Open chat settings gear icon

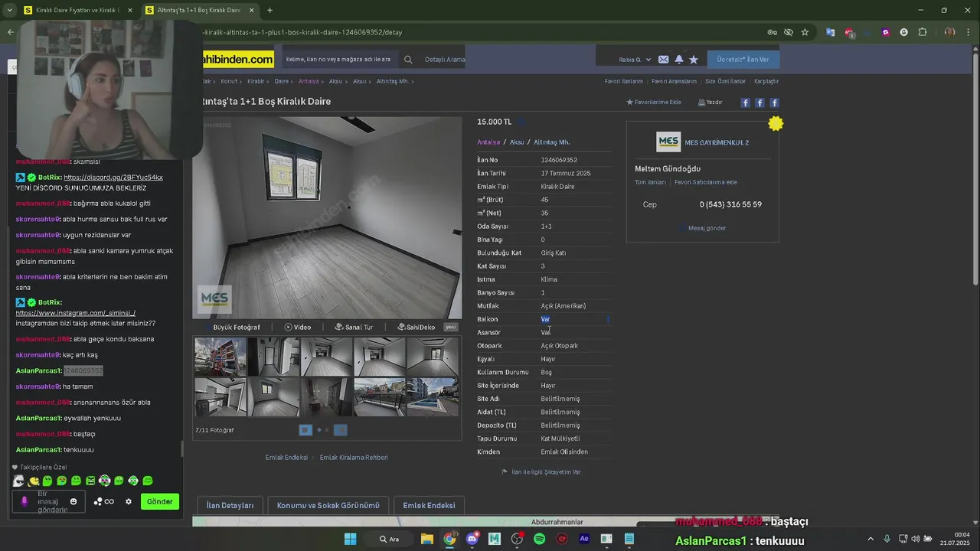[129, 501]
